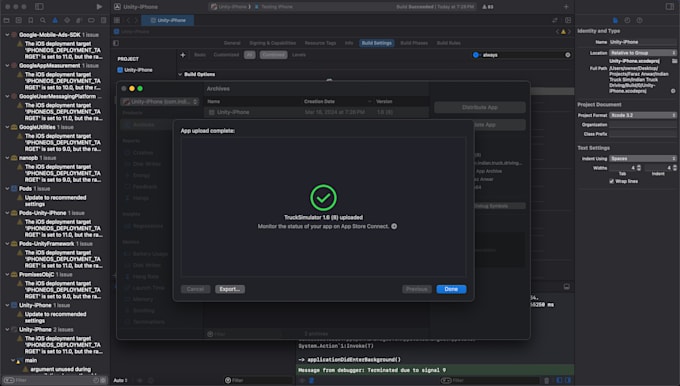
Task: Click the Run play button in toolbar
Action: click(99, 7)
